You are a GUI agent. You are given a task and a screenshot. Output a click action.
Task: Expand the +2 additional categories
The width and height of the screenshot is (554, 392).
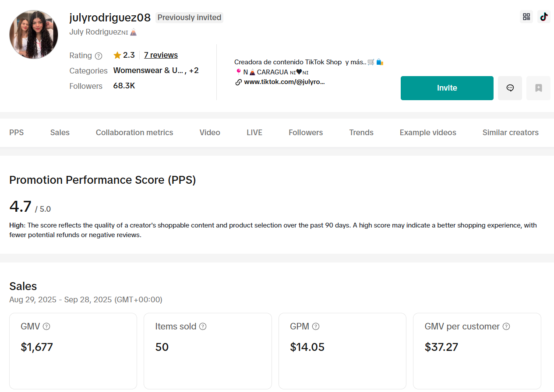pyautogui.click(x=194, y=70)
